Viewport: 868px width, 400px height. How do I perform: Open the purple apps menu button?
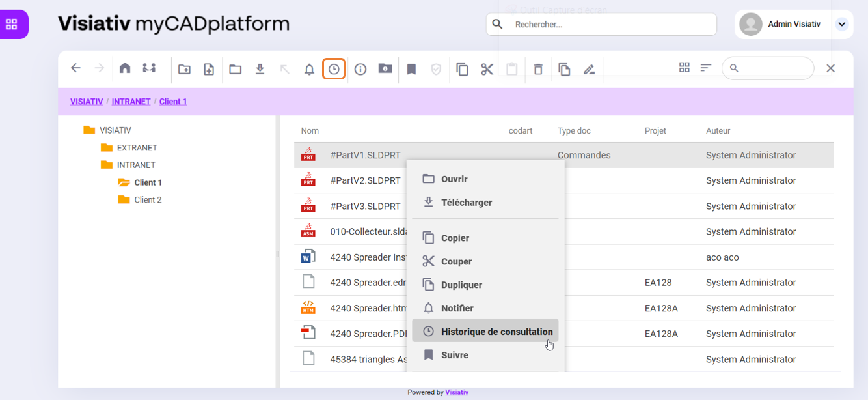pyautogui.click(x=11, y=25)
